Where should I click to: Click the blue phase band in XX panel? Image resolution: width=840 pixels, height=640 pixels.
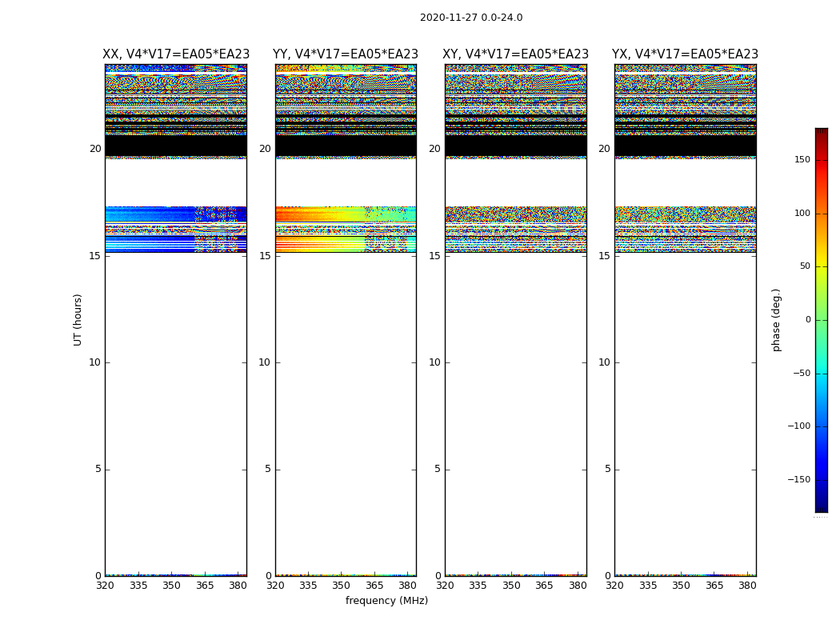pos(176,214)
